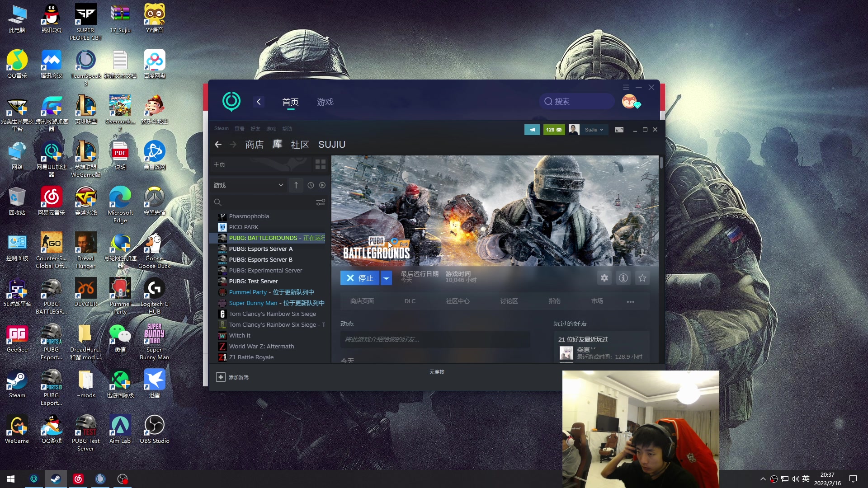The height and width of the screenshot is (488, 868).
Task: Click the recent clock filter icon in library
Action: coord(311,185)
